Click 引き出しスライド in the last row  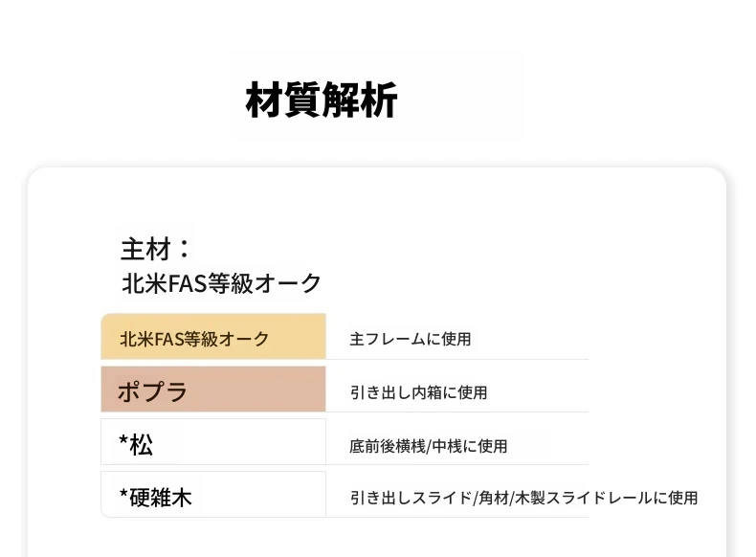point(411,498)
